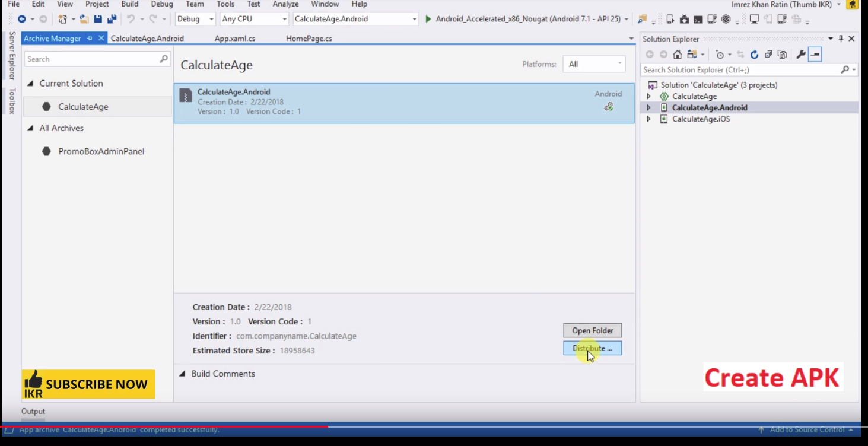Close the Archive Manager tab
The height and width of the screenshot is (446, 868).
coord(101,38)
